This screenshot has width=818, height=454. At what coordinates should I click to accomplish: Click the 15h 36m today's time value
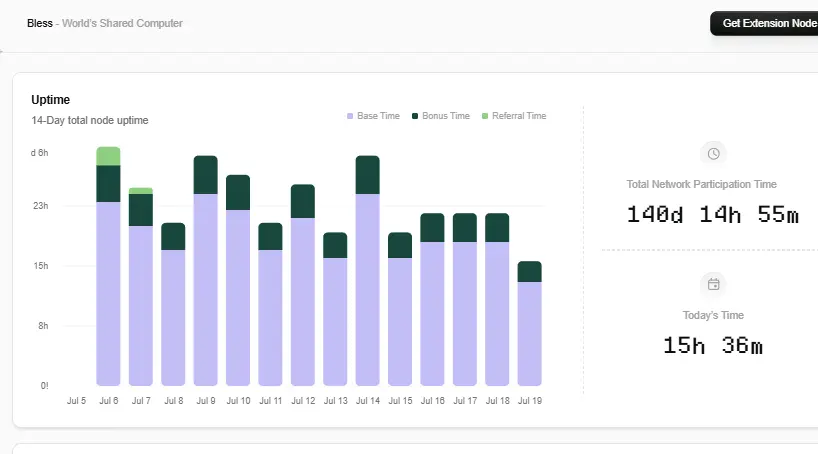click(x=713, y=345)
